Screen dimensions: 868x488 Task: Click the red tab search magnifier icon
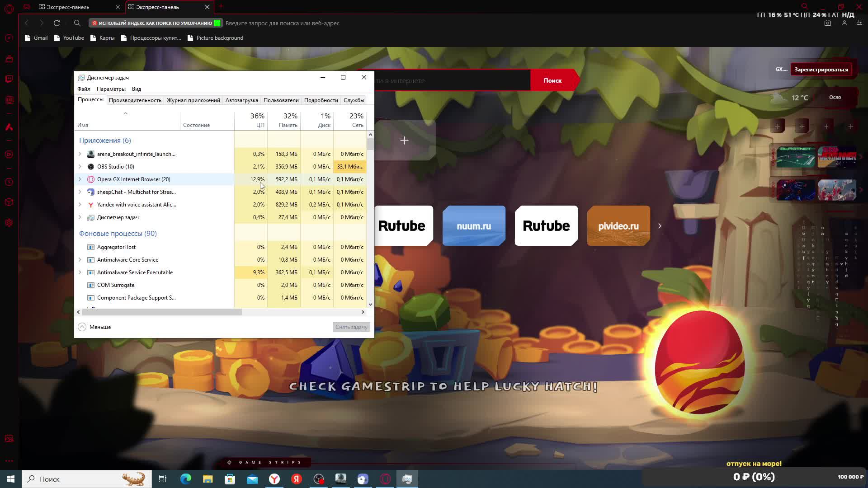coord(804,6)
